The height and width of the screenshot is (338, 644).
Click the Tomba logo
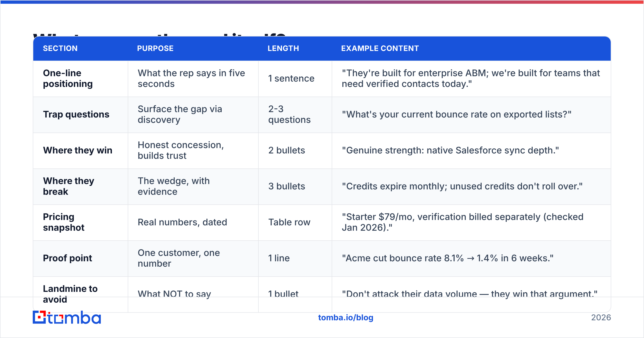(x=67, y=317)
